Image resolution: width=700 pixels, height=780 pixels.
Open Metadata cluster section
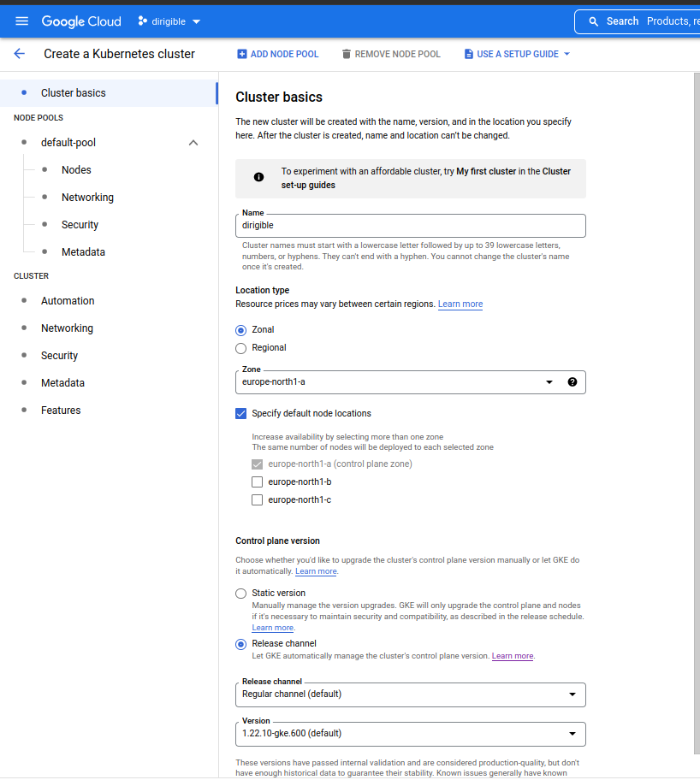(62, 383)
